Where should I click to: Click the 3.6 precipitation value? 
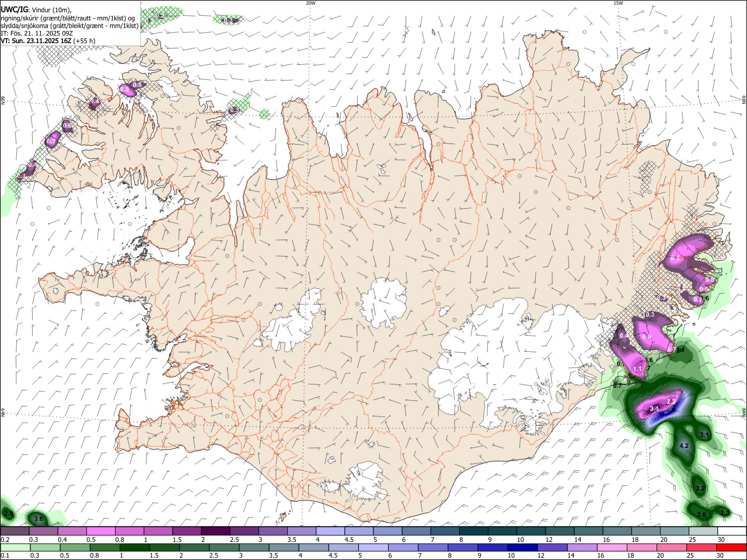click(x=39, y=519)
